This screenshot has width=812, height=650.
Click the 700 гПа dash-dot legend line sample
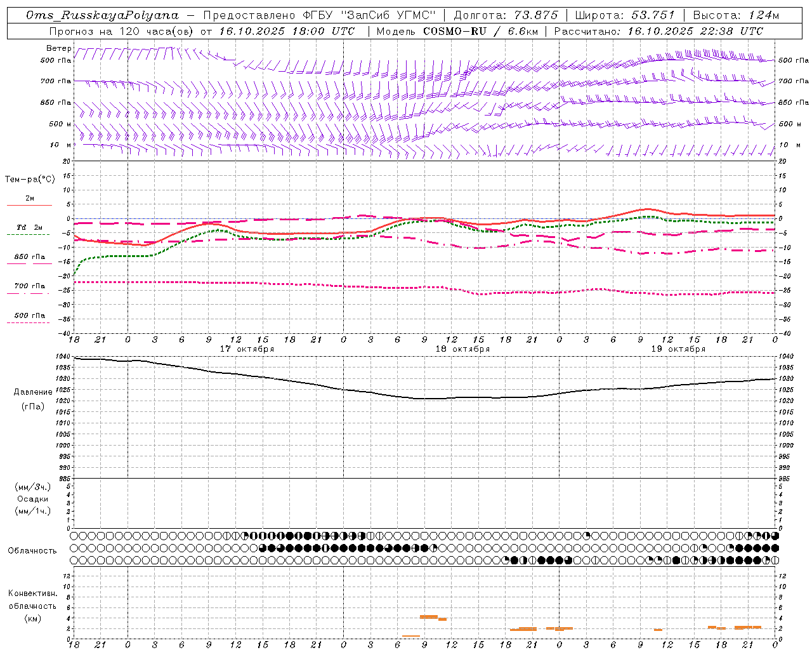coord(28,293)
